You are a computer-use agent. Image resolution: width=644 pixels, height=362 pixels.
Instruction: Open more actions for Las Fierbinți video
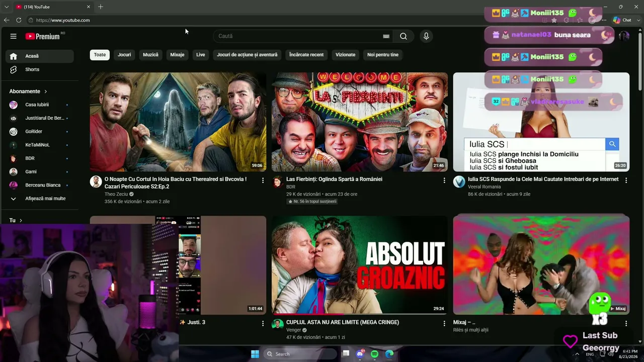coord(444,180)
